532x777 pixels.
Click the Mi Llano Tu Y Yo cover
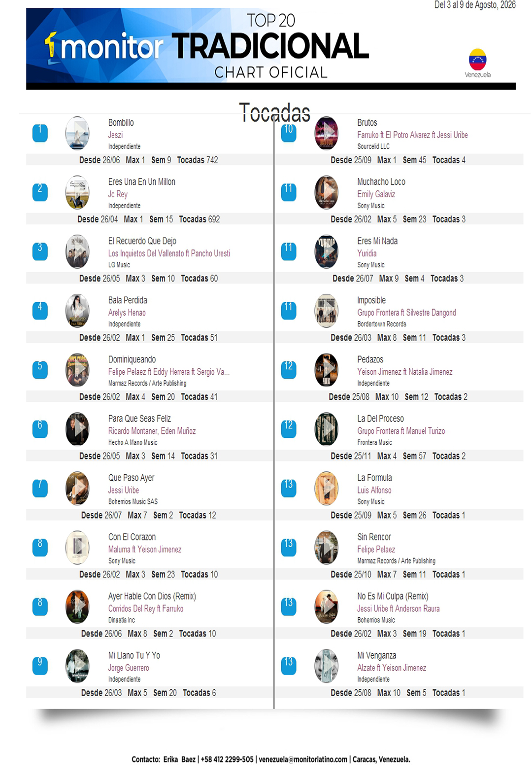pyautogui.click(x=77, y=666)
